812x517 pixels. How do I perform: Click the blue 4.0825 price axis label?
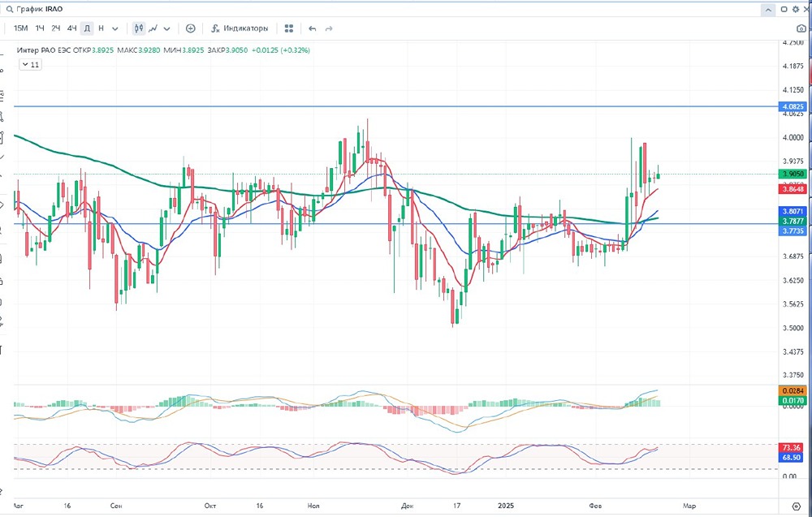point(794,106)
